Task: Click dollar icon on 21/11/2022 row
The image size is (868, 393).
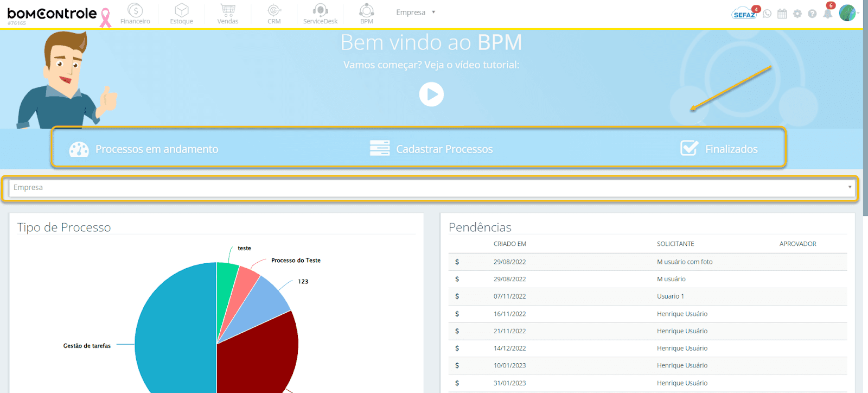Action: (x=457, y=331)
